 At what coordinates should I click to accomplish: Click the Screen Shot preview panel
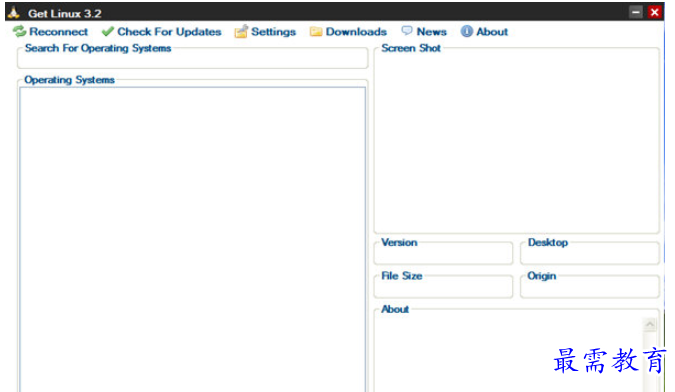(517, 142)
